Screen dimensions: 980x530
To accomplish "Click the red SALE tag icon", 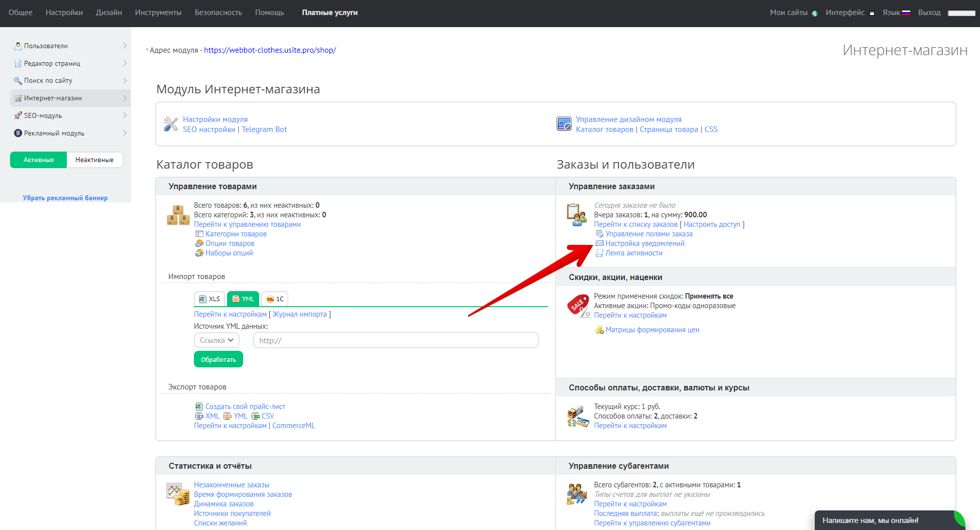I will (578, 306).
